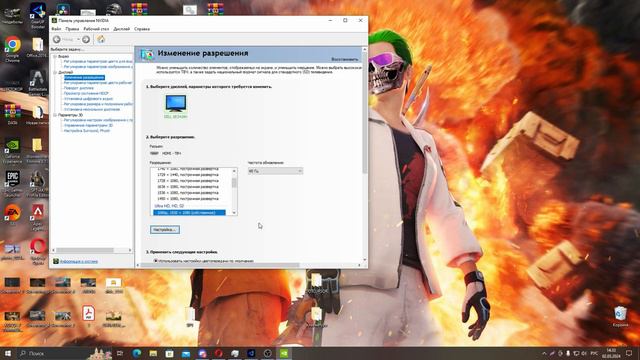
Task: Select the 1728 × 1440 resolution entry
Action: [x=188, y=175]
